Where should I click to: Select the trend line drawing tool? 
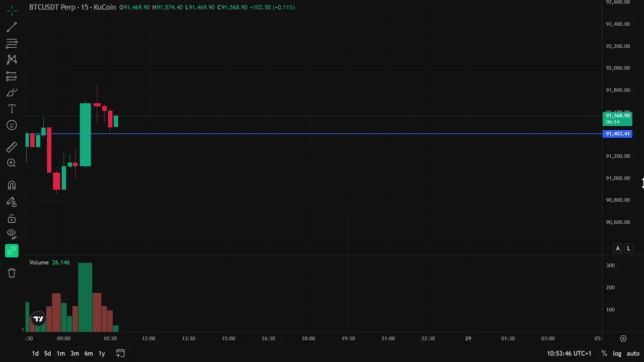pyautogui.click(x=12, y=27)
